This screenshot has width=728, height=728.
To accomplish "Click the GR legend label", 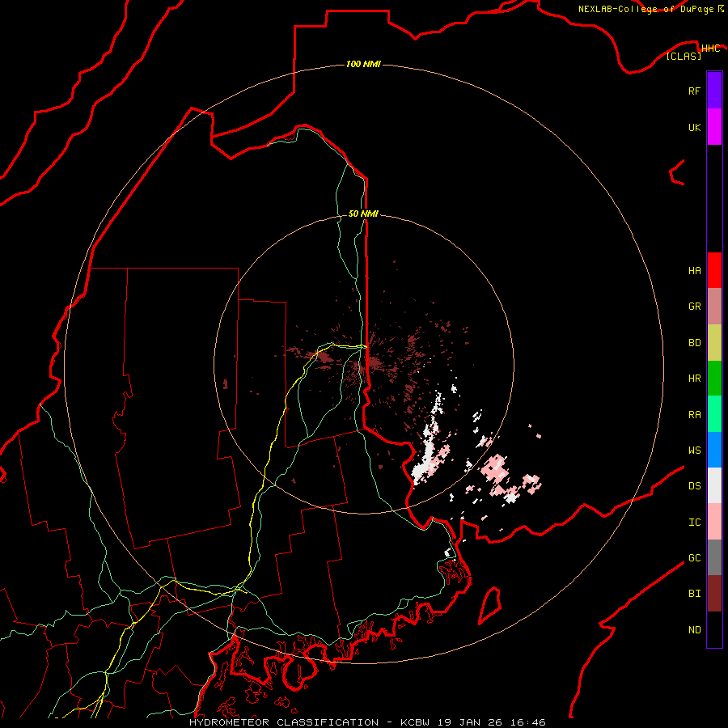I will pos(694,307).
